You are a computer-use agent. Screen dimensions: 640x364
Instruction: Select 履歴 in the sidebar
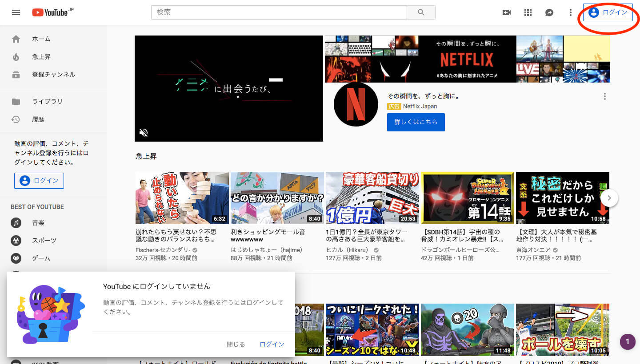coord(53,119)
